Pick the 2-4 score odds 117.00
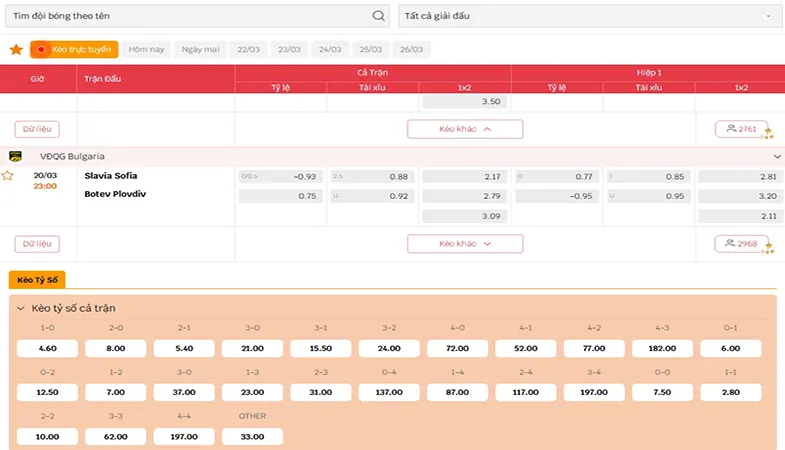This screenshot has width=785, height=450. tap(526, 392)
